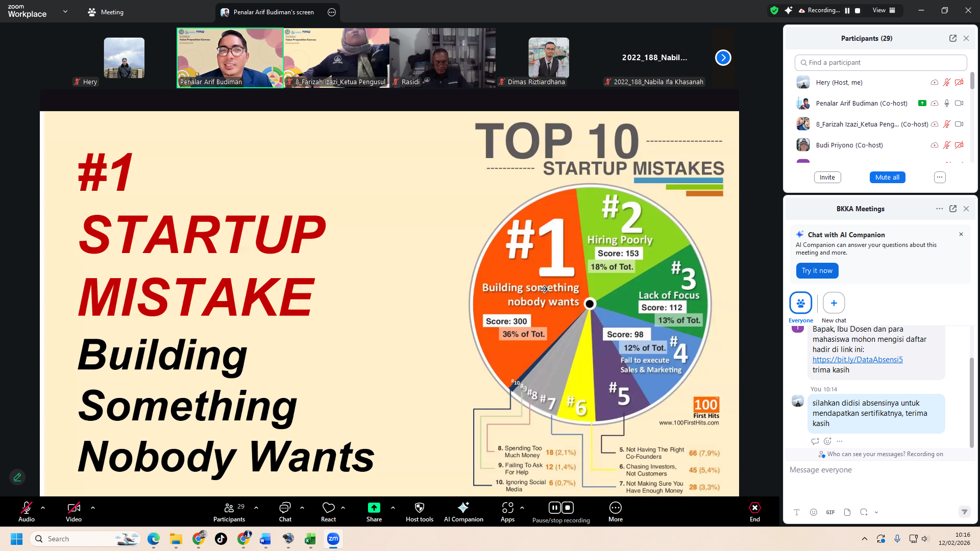This screenshot has height=551, width=980.
Task: Unmute the Audio microphone
Action: [x=26, y=508]
